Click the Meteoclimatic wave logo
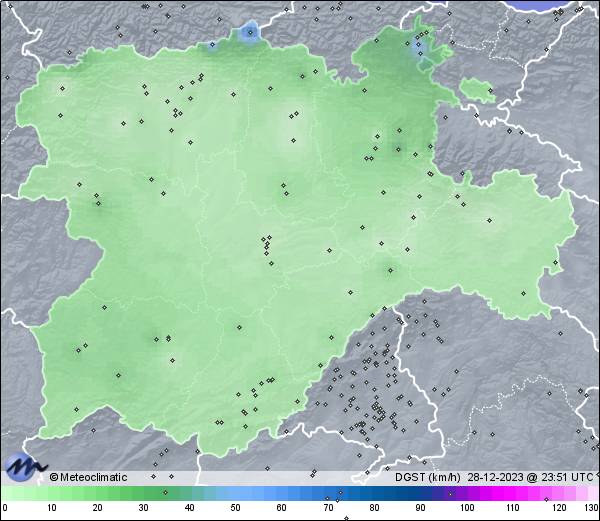This screenshot has height=521, width=600. click(26, 467)
